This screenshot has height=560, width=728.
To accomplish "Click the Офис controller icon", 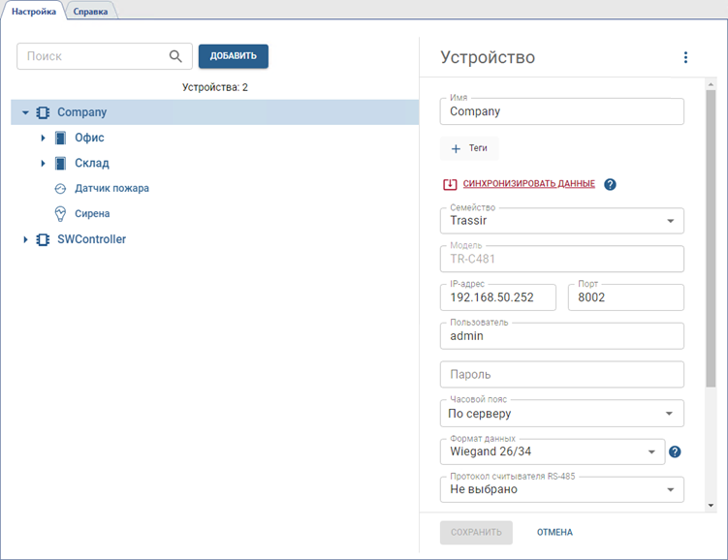I will pos(60,139).
